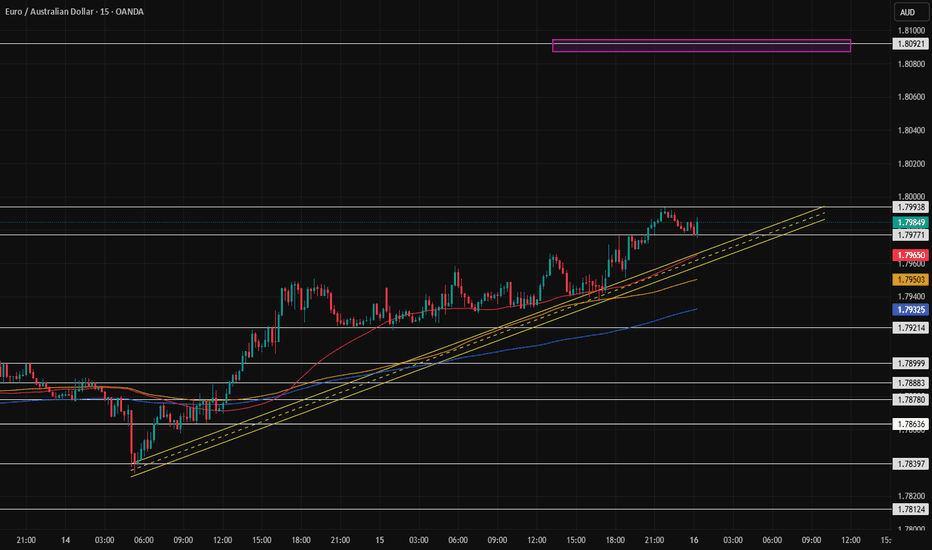Select the 1.78883 price level label
Viewport: 932px width, 550px height.
911,383
